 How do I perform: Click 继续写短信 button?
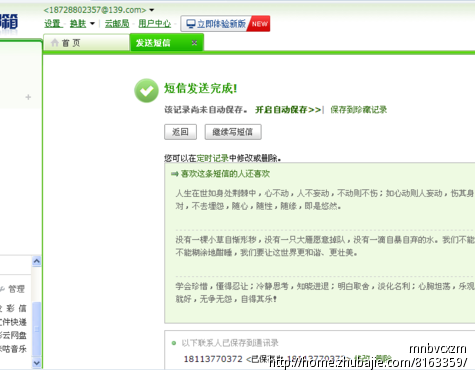(x=233, y=132)
